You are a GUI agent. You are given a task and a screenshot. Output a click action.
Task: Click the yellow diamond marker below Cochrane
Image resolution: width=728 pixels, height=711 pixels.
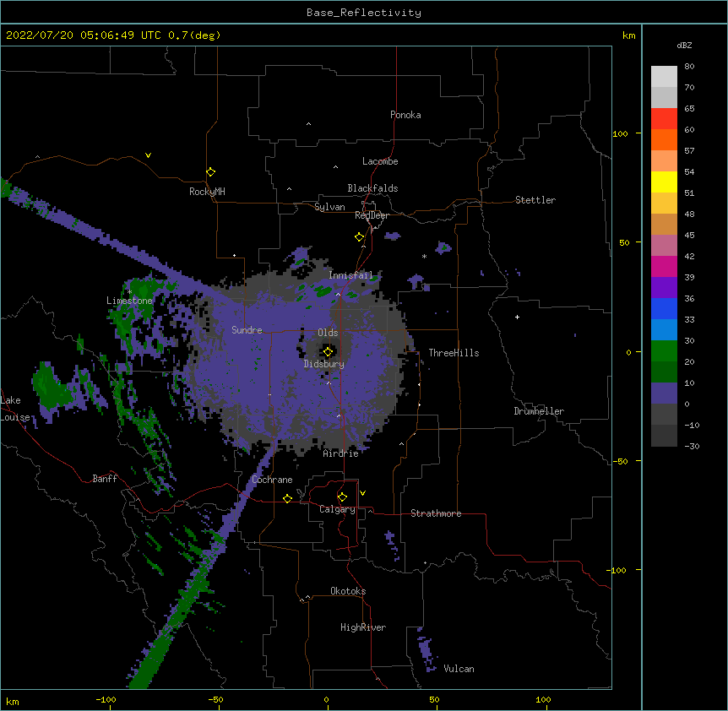(287, 498)
